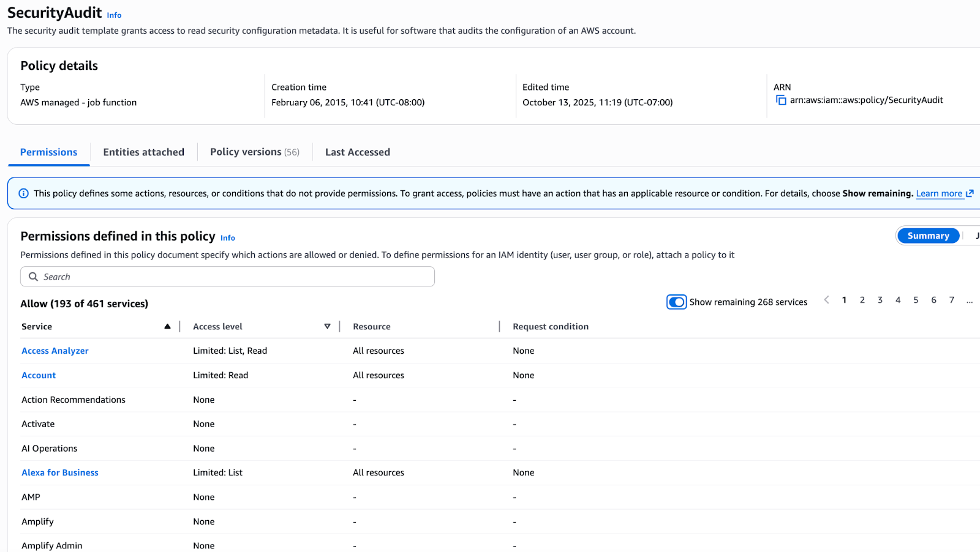Open the Access Analyzer service link
The height and width of the screenshot is (552, 980).
pos(55,351)
